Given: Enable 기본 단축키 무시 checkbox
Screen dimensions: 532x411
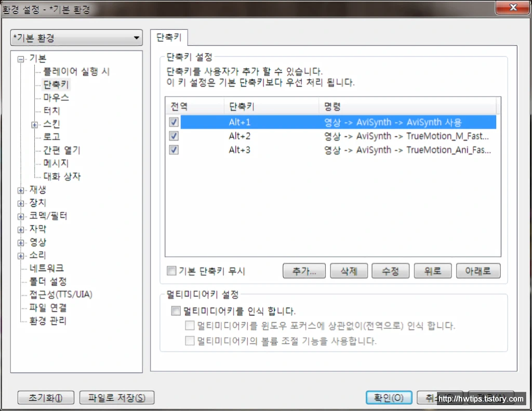Looking at the screenshot, I should pyautogui.click(x=171, y=271).
